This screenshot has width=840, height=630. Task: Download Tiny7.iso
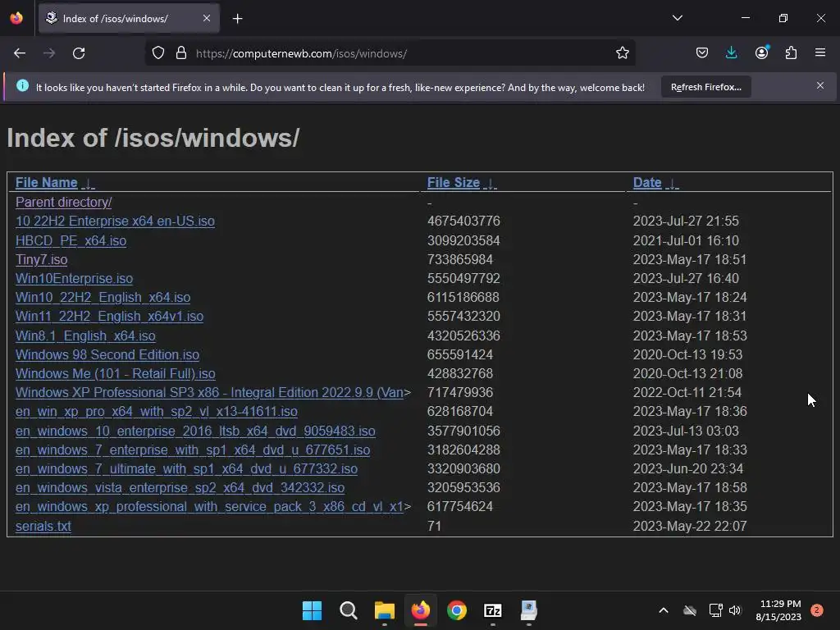(x=41, y=259)
